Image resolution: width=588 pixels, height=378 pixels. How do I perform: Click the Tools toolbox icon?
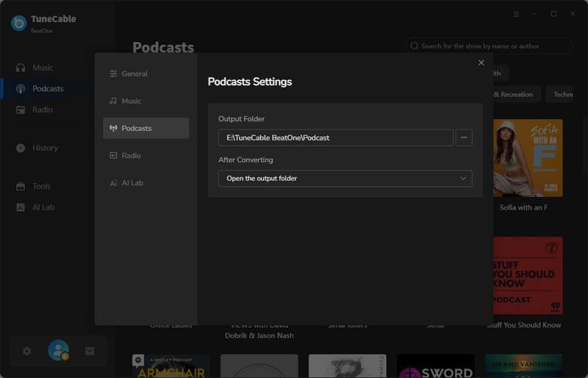pos(21,187)
